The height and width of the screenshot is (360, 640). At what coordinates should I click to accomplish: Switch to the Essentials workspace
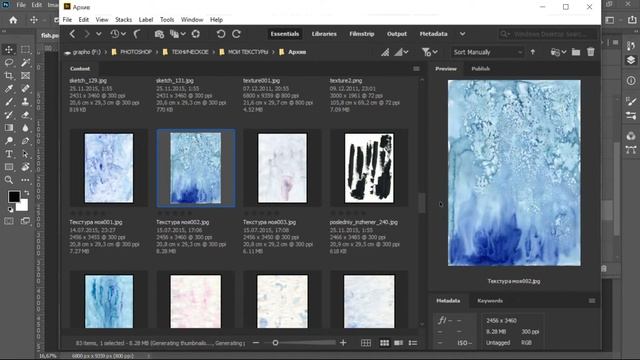[284, 34]
